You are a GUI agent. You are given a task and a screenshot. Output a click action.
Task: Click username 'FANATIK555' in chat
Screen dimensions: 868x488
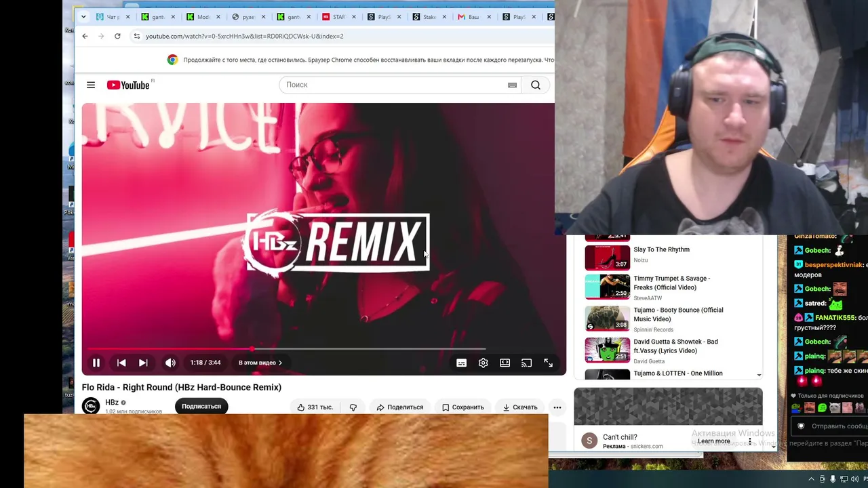835,318
